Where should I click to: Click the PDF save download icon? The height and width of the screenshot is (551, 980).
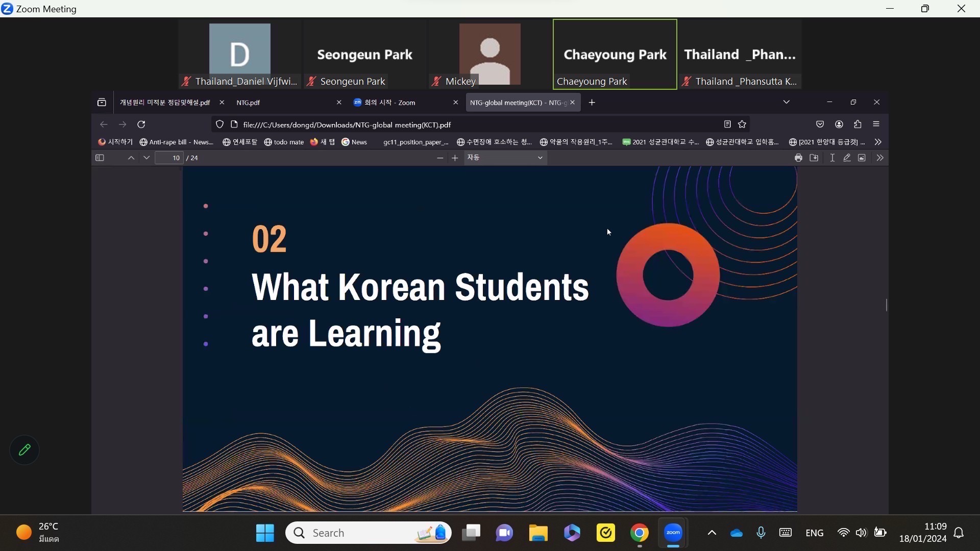[x=814, y=158]
